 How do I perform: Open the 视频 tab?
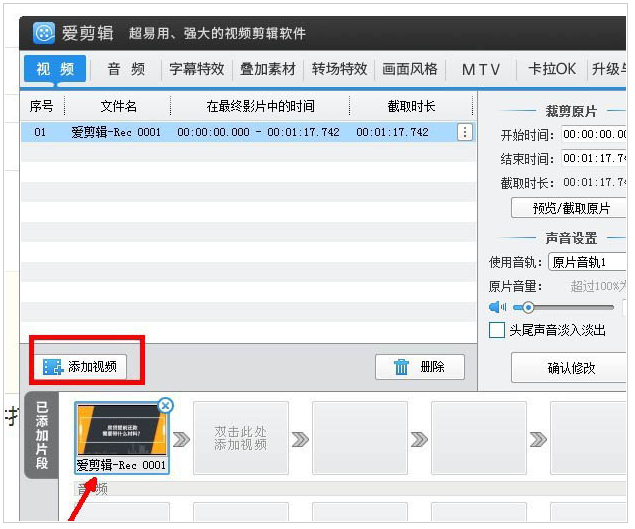tap(55, 69)
